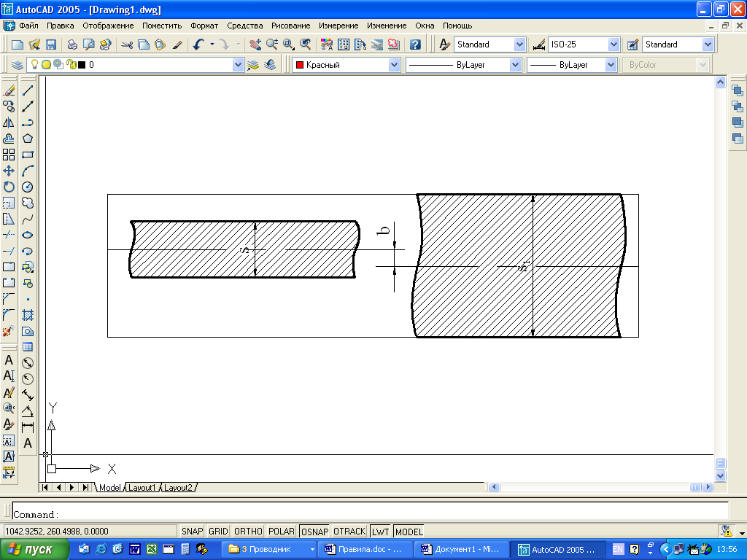This screenshot has height=560, width=747.
Task: Click the MODEL status bar button
Action: [x=409, y=531]
